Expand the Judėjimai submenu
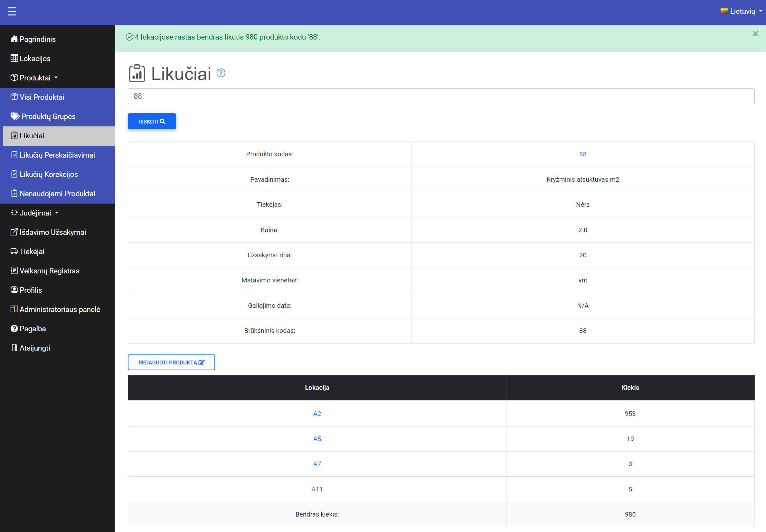The image size is (766, 532). (35, 213)
